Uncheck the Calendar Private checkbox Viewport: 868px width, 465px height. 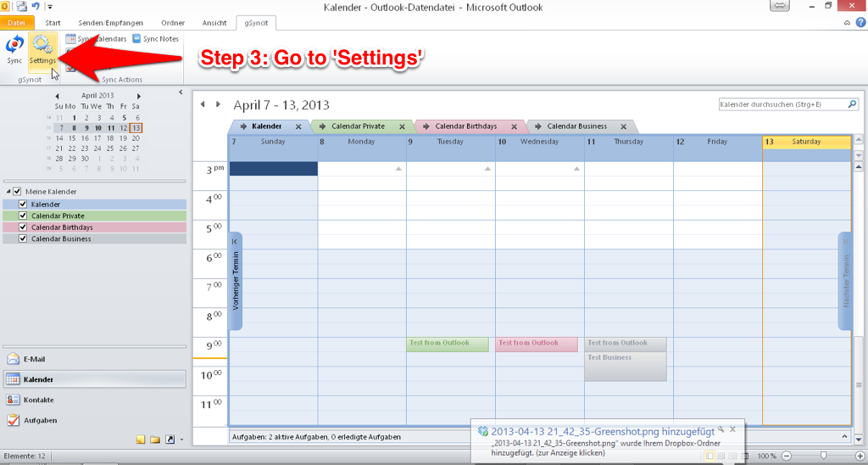click(23, 216)
